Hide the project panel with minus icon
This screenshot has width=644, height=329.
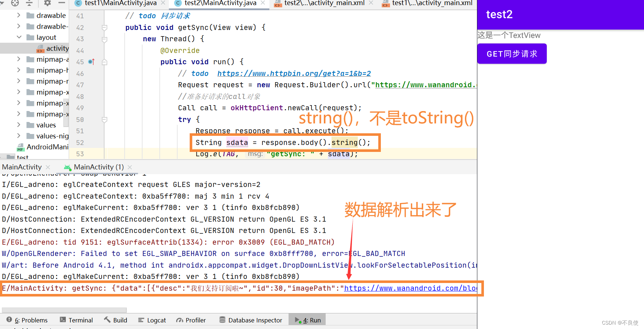click(x=62, y=3)
